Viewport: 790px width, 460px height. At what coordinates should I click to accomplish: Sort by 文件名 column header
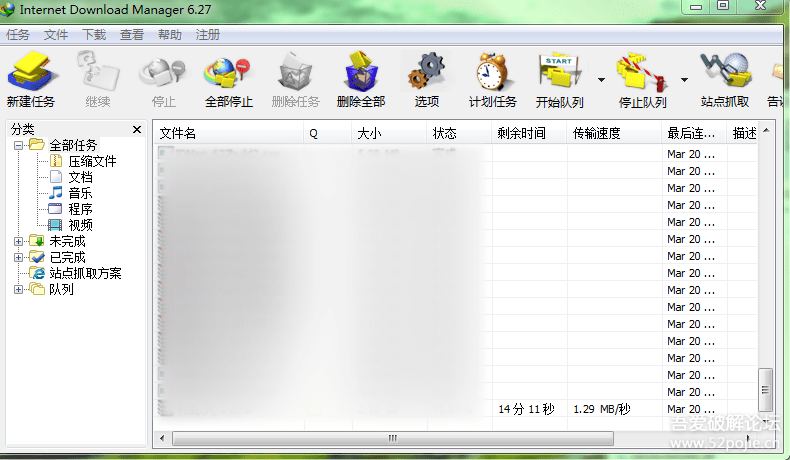pos(228,133)
